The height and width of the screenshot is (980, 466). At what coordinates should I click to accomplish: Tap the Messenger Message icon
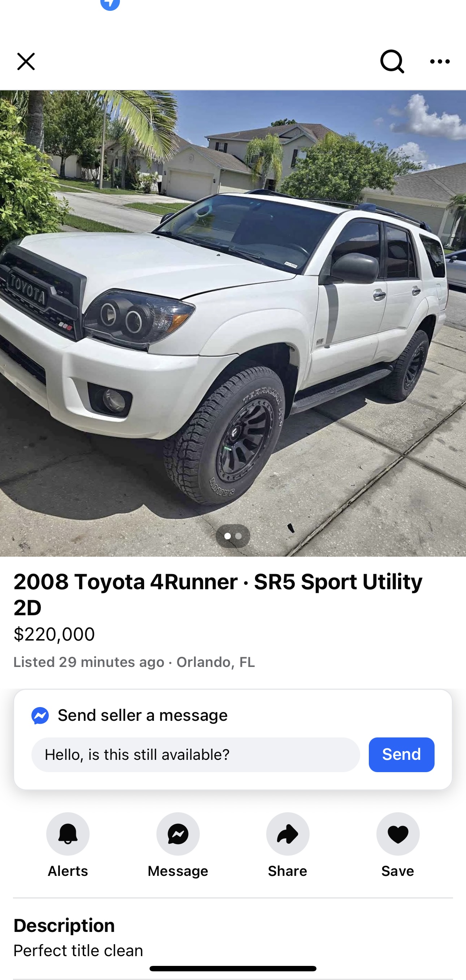[x=178, y=834]
